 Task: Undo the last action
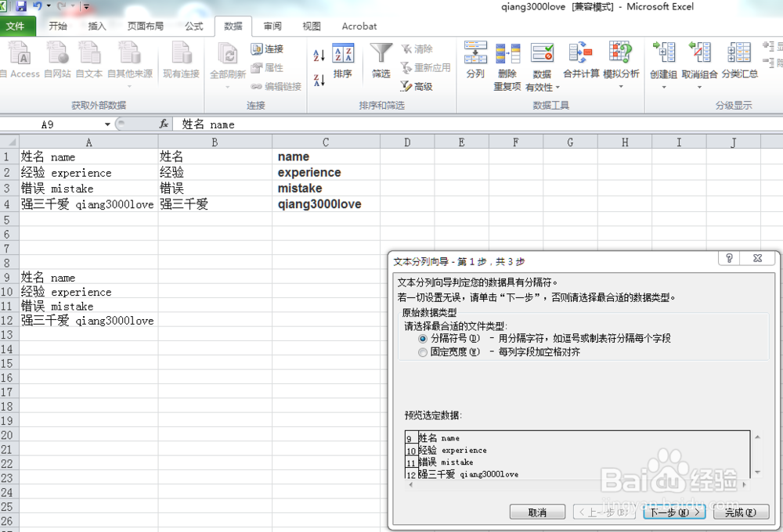[x=38, y=6]
